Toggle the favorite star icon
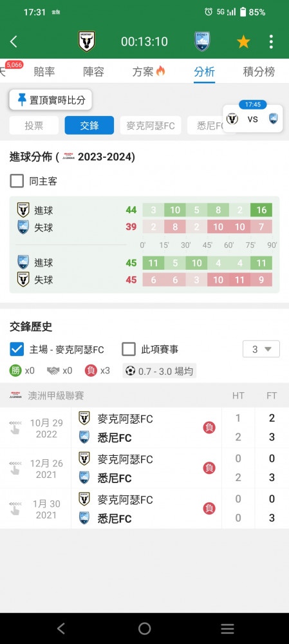Screen dimensions: 289x644 pyautogui.click(x=243, y=41)
